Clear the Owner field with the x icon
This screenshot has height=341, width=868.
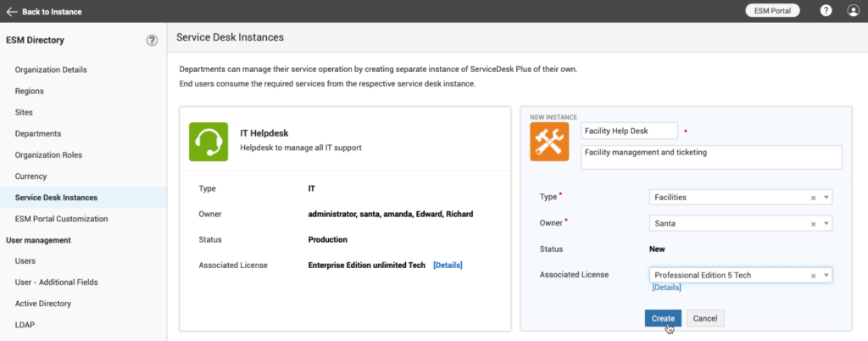813,224
